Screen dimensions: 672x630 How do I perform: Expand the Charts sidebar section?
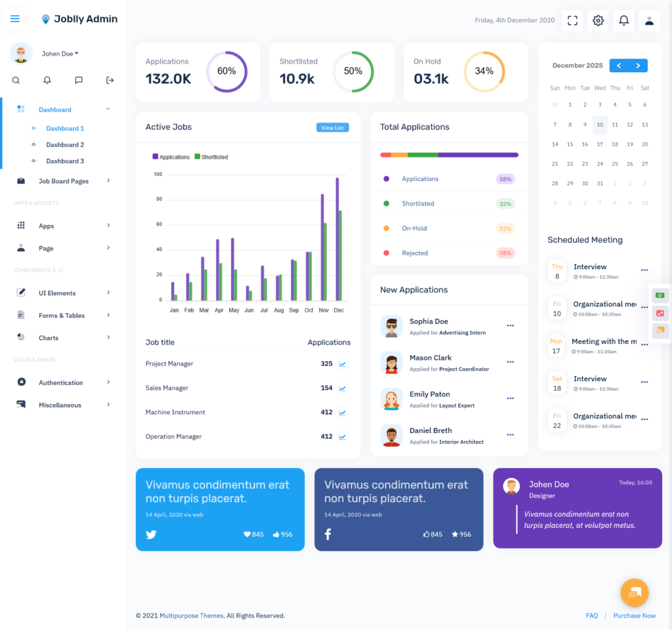(x=64, y=338)
